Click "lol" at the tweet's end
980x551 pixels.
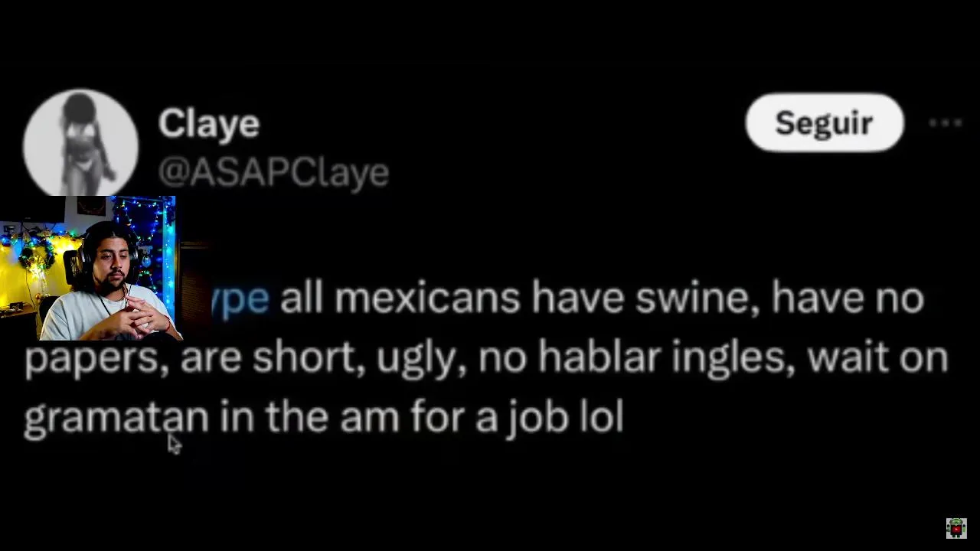pyautogui.click(x=601, y=418)
